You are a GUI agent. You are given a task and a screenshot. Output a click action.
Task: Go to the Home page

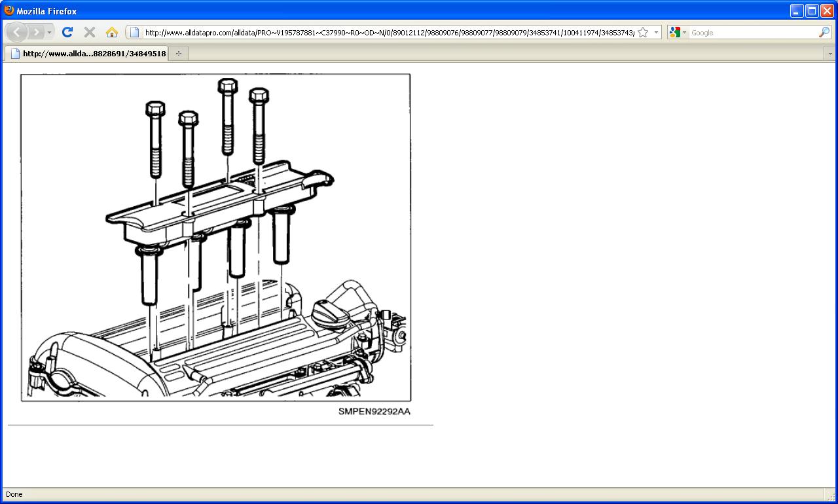tap(112, 32)
